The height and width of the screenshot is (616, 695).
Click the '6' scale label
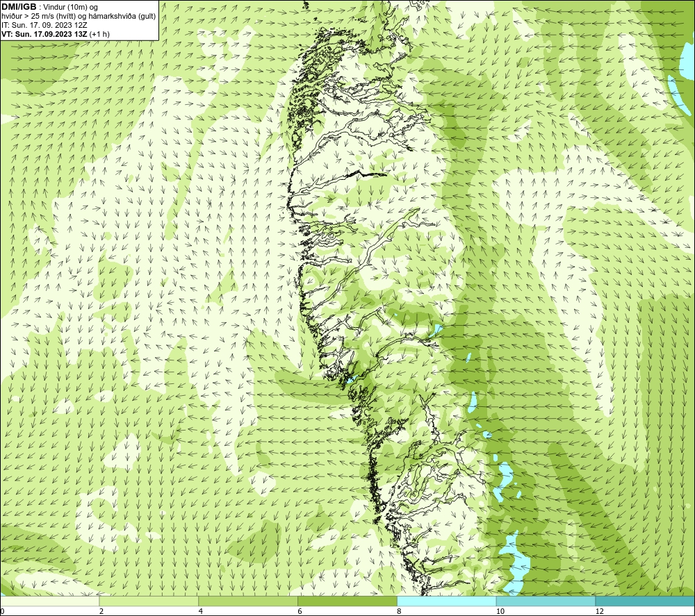(300, 611)
